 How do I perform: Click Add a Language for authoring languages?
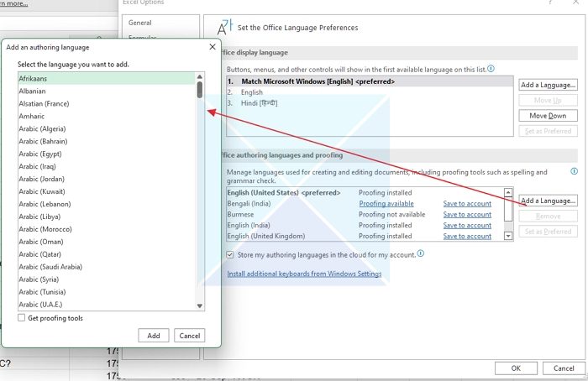tap(548, 201)
